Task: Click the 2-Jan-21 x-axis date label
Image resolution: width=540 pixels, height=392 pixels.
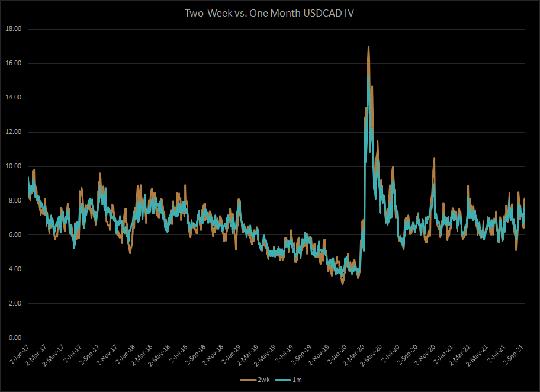Action: pos(442,354)
